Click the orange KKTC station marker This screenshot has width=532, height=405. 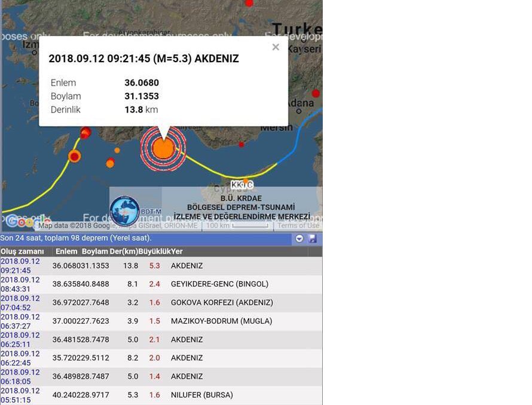coord(245,180)
